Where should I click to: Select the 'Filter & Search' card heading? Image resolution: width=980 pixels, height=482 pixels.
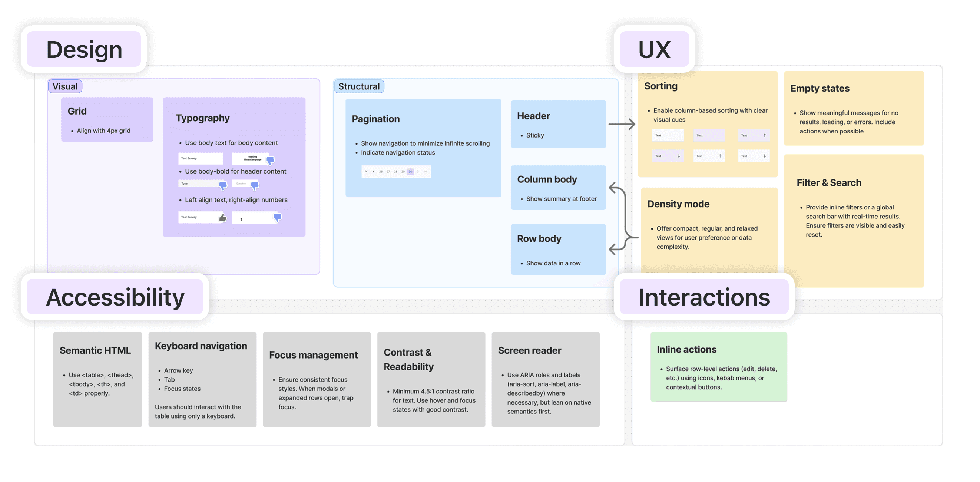829,183
